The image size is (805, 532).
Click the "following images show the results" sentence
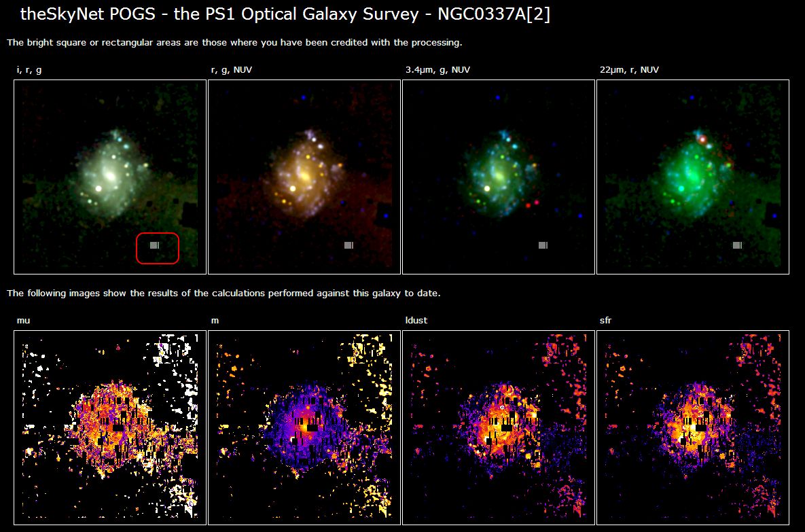tap(223, 294)
